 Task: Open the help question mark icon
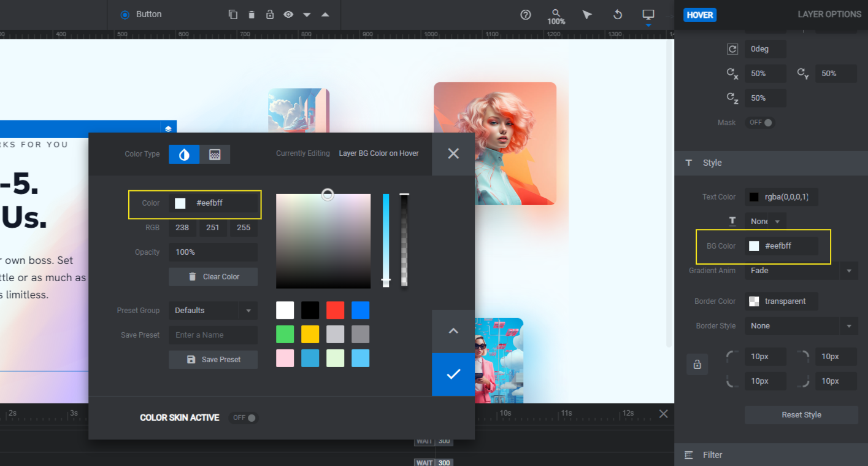coord(526,15)
